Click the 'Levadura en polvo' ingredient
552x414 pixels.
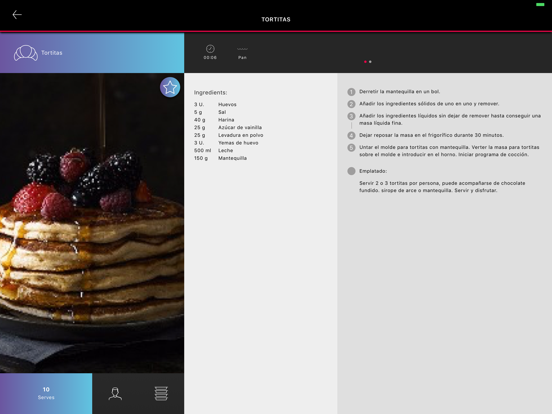click(x=240, y=135)
